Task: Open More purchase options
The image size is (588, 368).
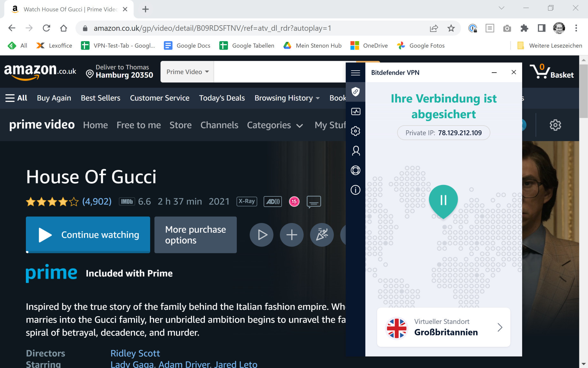Action: pos(196,235)
